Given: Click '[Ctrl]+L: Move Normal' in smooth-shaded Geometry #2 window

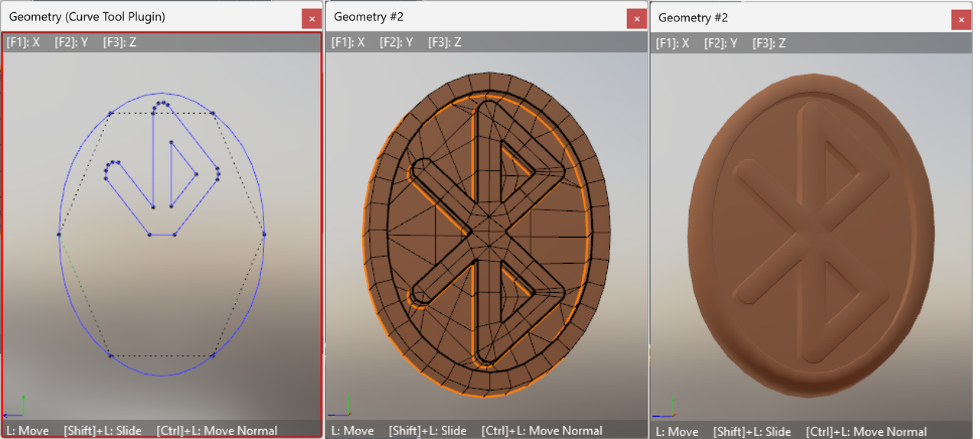Looking at the screenshot, I should (867, 431).
